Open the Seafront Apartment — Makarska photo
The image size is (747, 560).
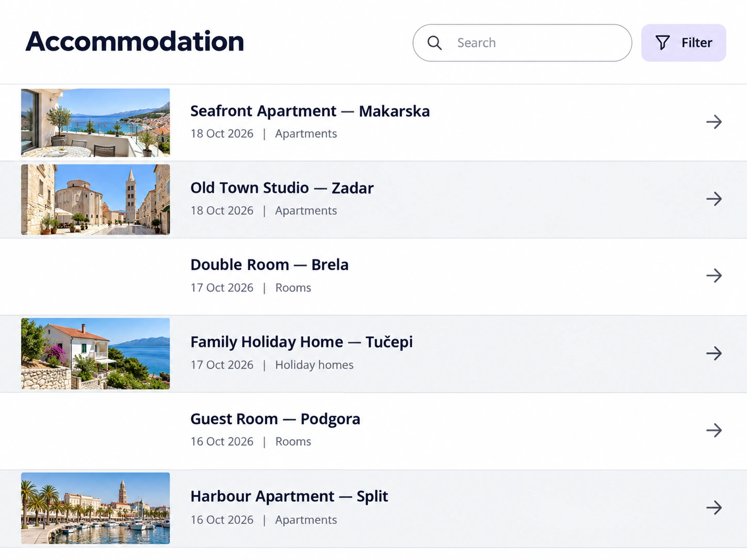pos(95,123)
